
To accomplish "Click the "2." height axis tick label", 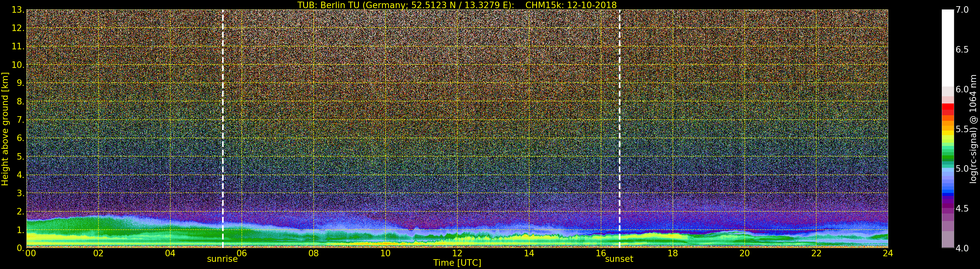I will coord(21,212).
